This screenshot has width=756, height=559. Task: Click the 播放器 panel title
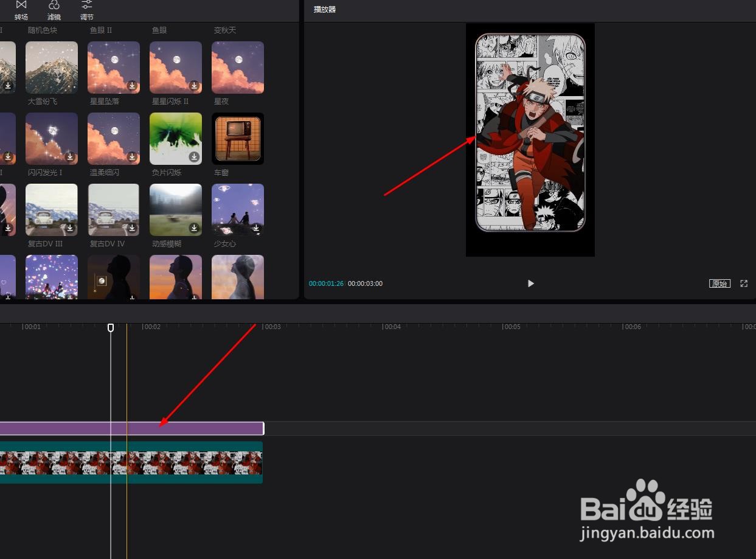pos(325,10)
